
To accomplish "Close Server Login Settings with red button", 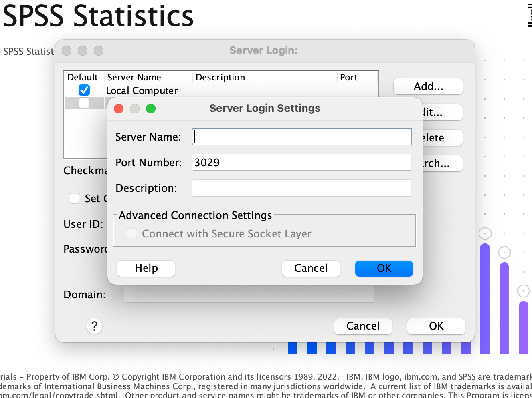I will pyautogui.click(x=119, y=109).
